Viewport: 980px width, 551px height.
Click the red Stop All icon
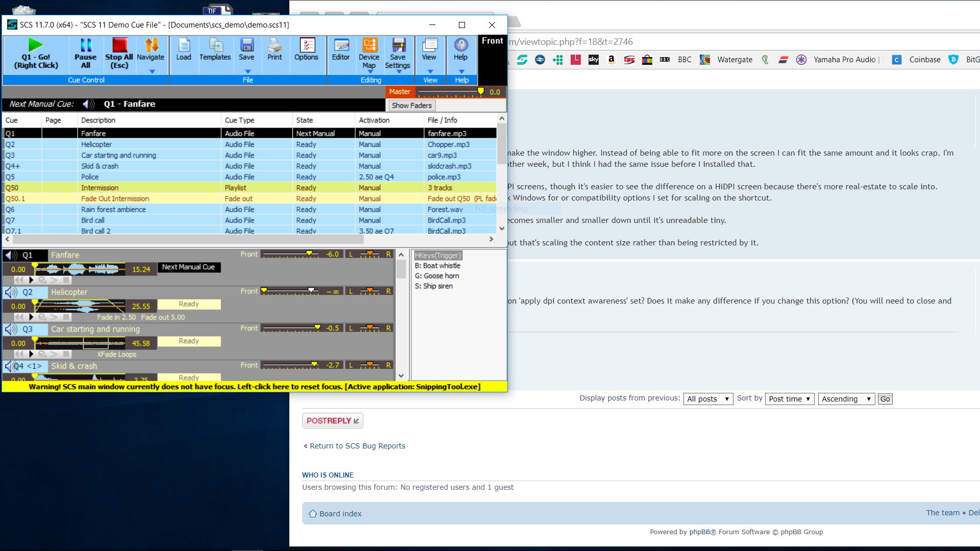point(119,46)
